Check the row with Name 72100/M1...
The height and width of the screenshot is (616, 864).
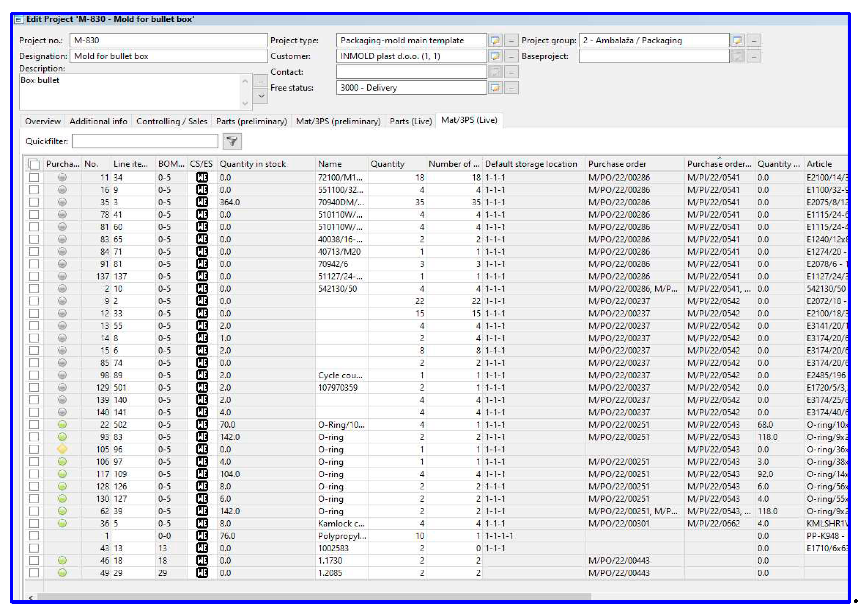34,177
